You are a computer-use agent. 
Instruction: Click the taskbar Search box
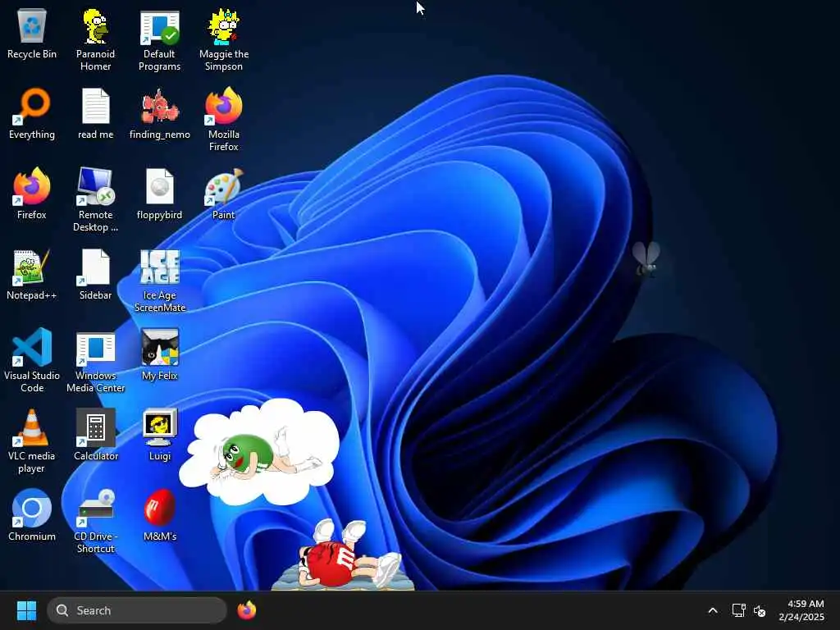[137, 610]
